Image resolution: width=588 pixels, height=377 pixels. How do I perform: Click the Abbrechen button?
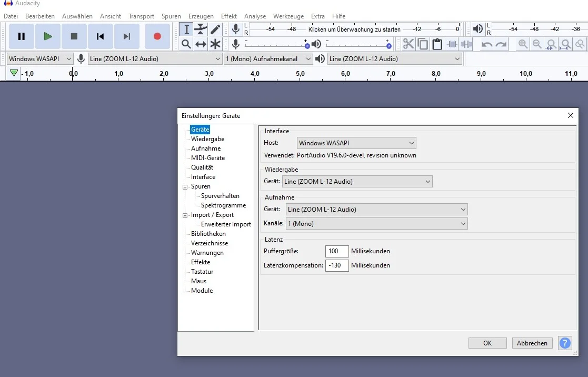[532, 343]
